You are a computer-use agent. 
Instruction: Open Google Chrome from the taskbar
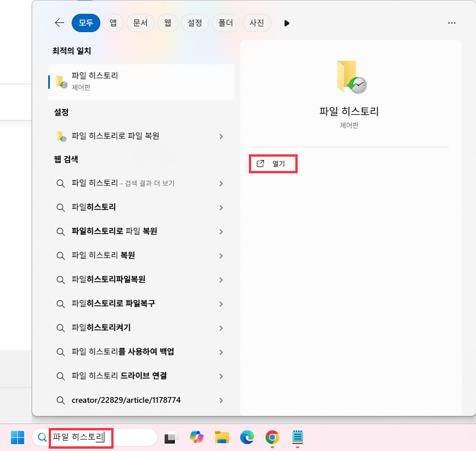click(272, 437)
